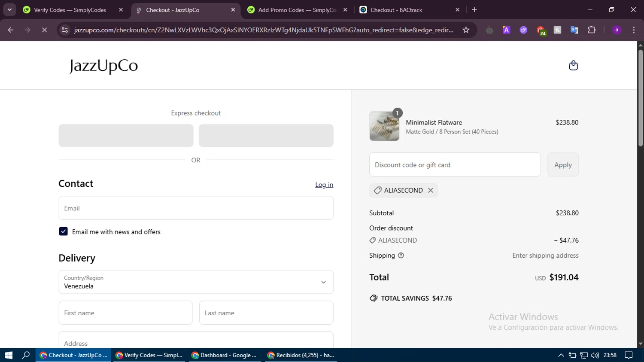Click the second express checkout button
644x362 pixels.
click(266, 136)
